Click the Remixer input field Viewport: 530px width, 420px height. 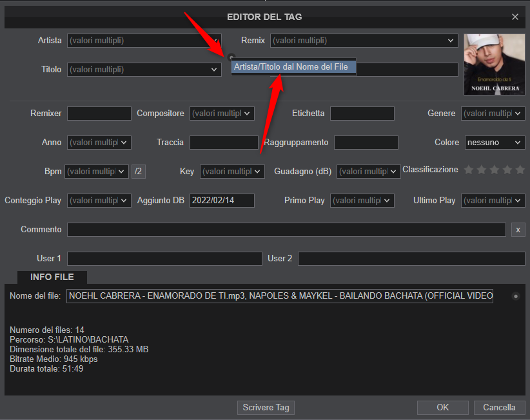(x=99, y=114)
